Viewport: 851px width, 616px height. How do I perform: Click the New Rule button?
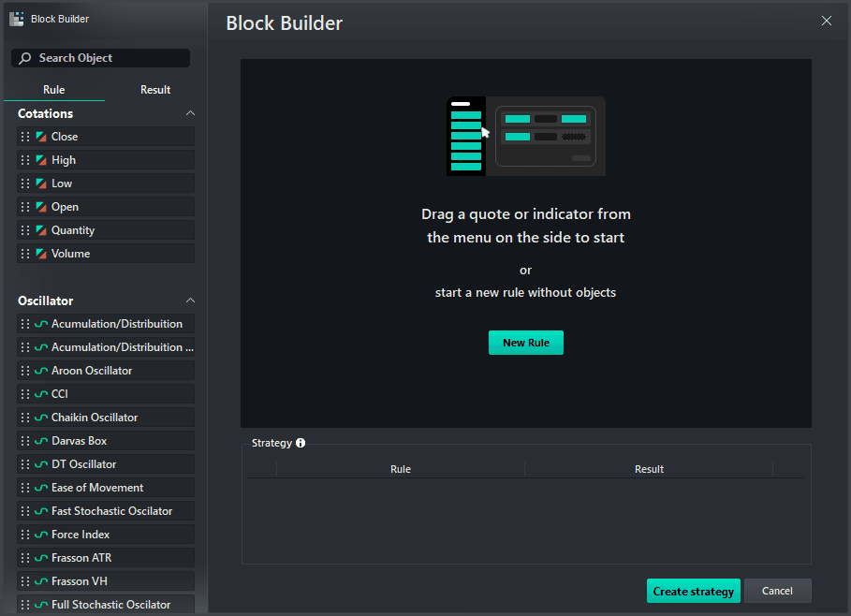(526, 343)
